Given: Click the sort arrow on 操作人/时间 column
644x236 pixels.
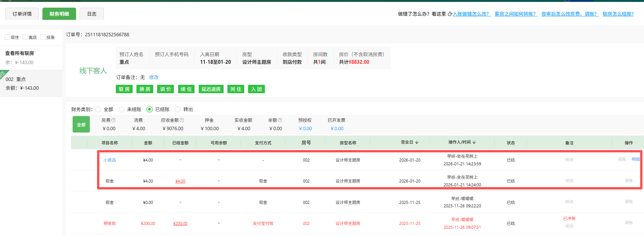Looking at the screenshot, I should tap(474, 142).
